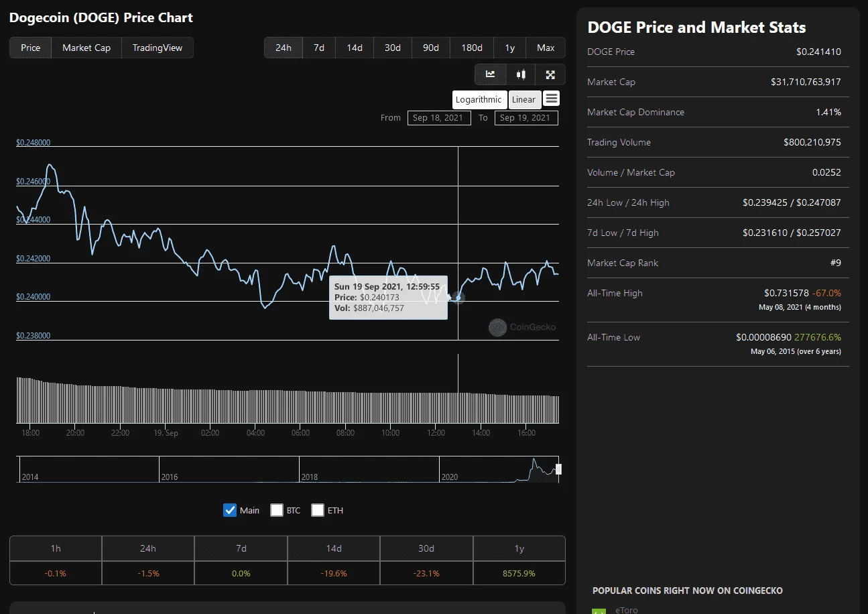The width and height of the screenshot is (868, 614).
Task: Edit the To date field
Action: 526,118
